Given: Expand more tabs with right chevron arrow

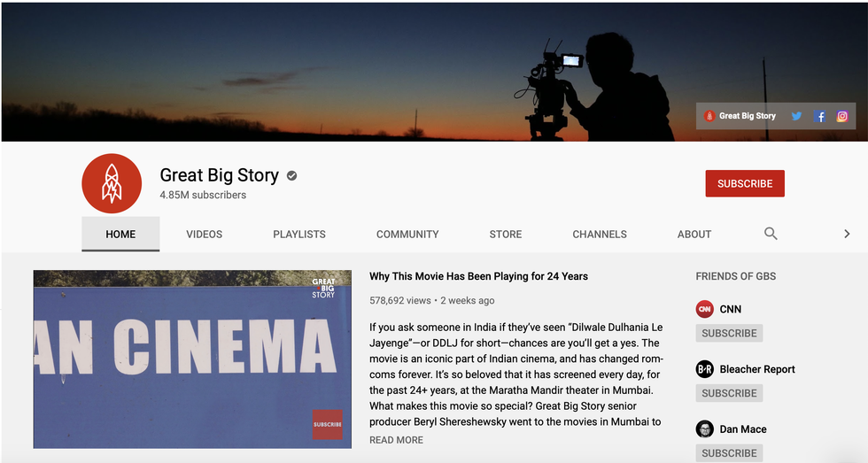Looking at the screenshot, I should [x=847, y=234].
